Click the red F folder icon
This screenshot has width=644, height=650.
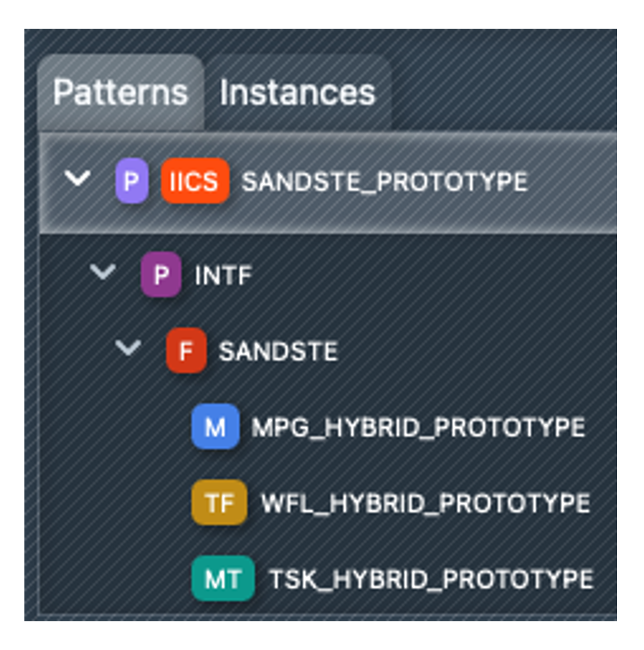tap(186, 351)
